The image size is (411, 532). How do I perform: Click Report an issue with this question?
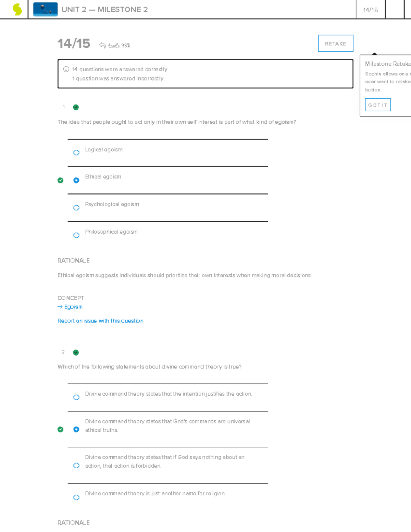100,321
